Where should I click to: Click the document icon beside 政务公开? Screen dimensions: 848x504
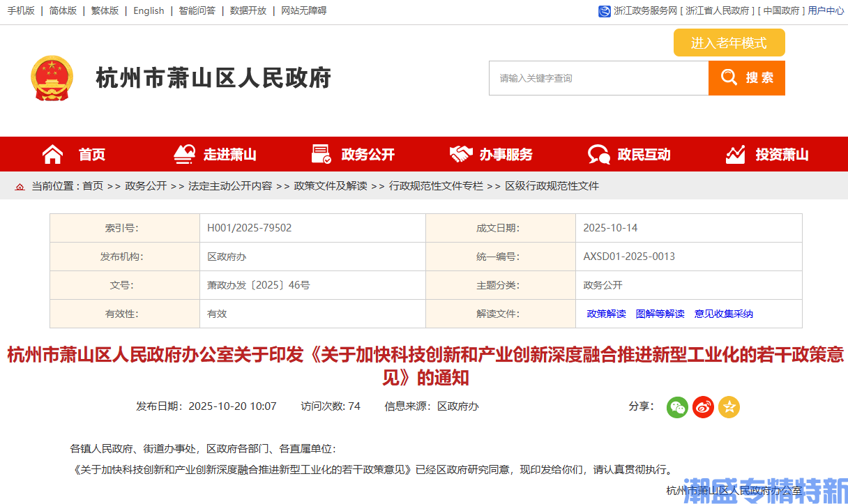click(x=321, y=153)
